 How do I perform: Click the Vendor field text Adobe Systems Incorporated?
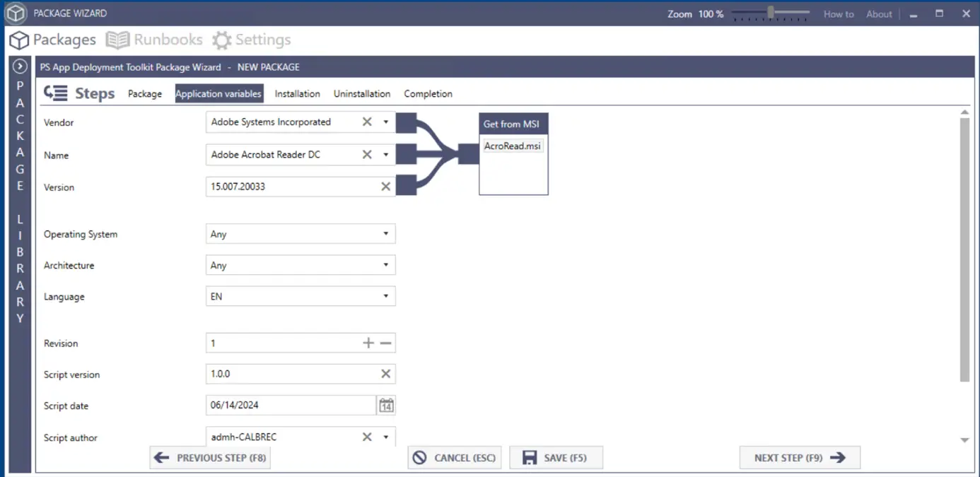click(x=271, y=122)
